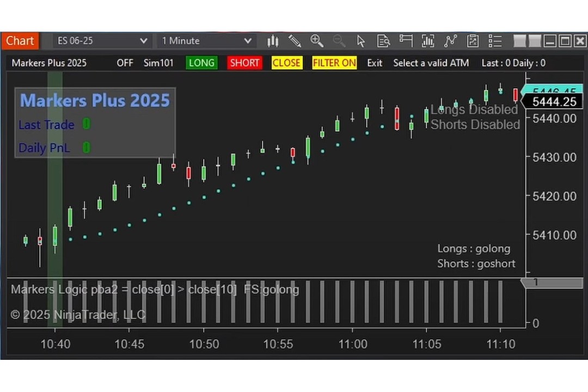Click the Shorts Disabled text
The height and width of the screenshot is (392, 588).
[x=475, y=125]
